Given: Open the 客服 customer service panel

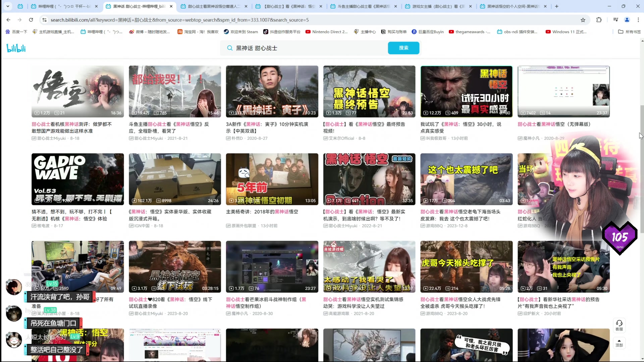Looking at the screenshot, I should (x=620, y=325).
